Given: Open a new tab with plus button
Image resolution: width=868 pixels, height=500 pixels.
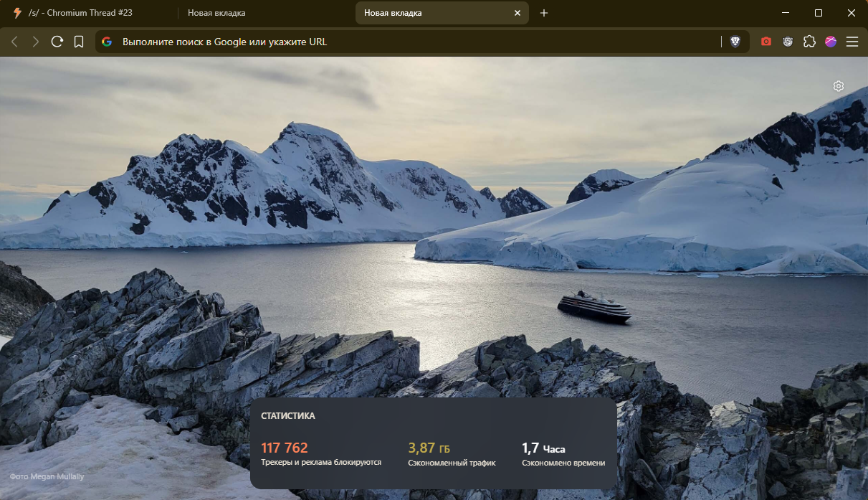Looking at the screenshot, I should [544, 13].
